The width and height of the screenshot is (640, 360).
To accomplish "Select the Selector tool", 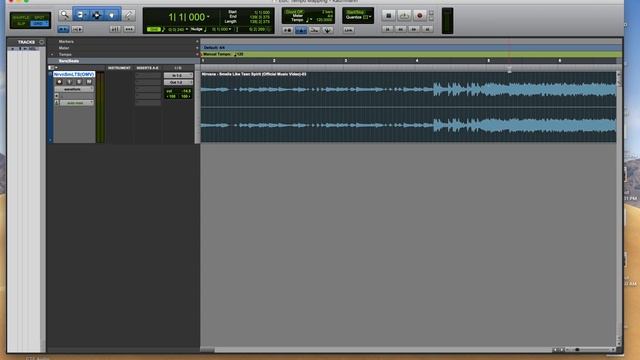I will click(x=97, y=15).
